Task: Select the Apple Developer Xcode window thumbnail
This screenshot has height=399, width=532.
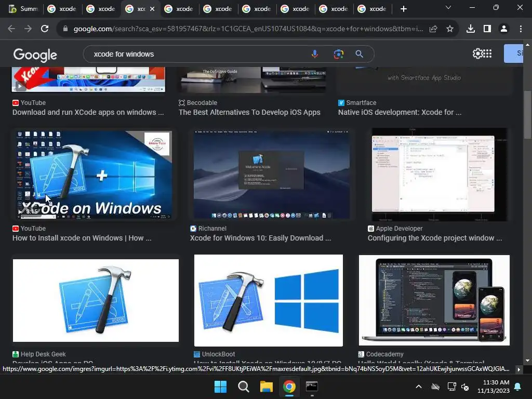Action: pyautogui.click(x=440, y=175)
